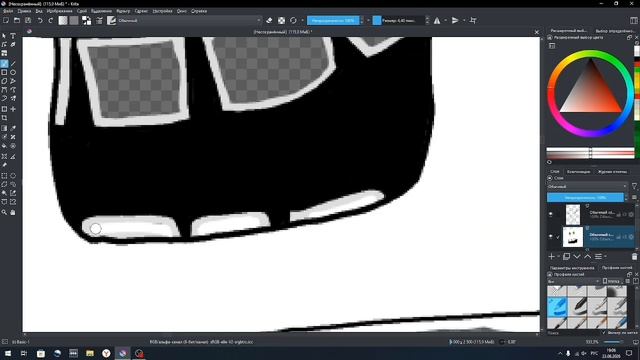Open the Файл menu
This screenshot has height=360, width=640.
[x=8, y=11]
